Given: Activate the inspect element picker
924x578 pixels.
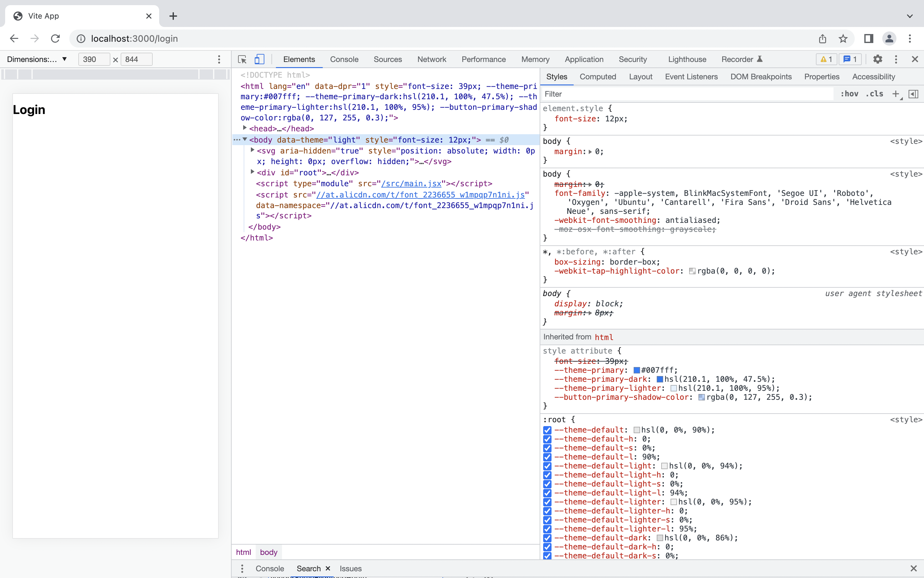Looking at the screenshot, I should [x=242, y=59].
